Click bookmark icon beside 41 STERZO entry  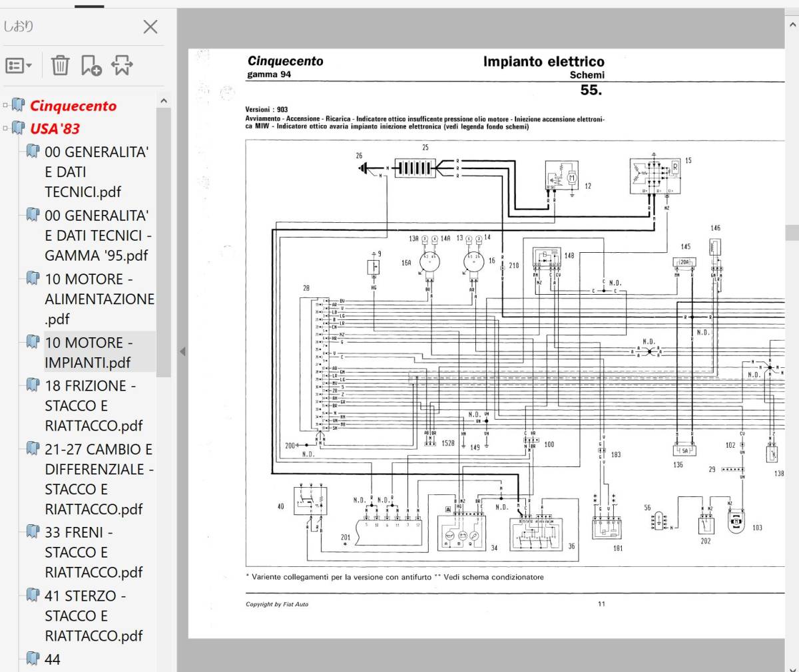(x=33, y=594)
